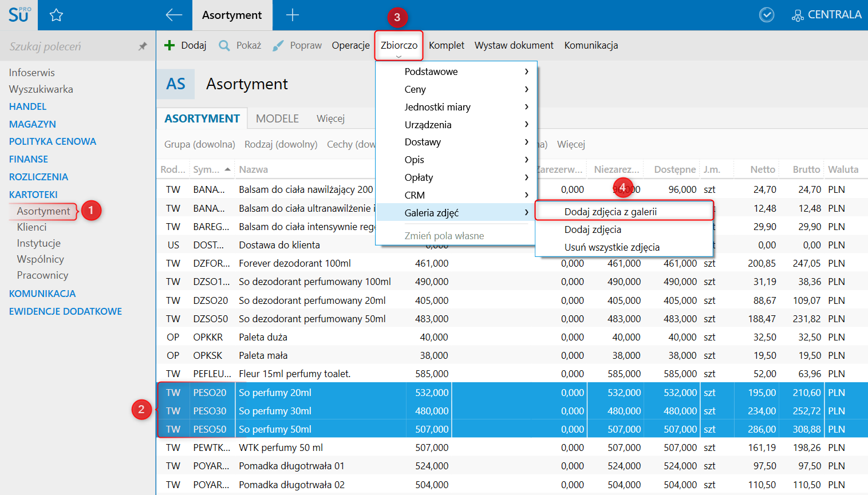The width and height of the screenshot is (868, 495).
Task: Click the green plus Dodaj icon
Action: pos(169,45)
